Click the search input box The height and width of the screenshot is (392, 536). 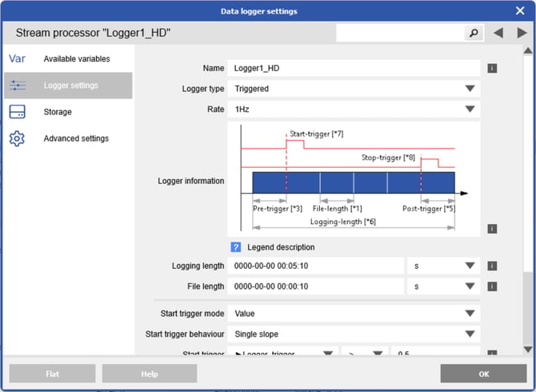(x=400, y=33)
